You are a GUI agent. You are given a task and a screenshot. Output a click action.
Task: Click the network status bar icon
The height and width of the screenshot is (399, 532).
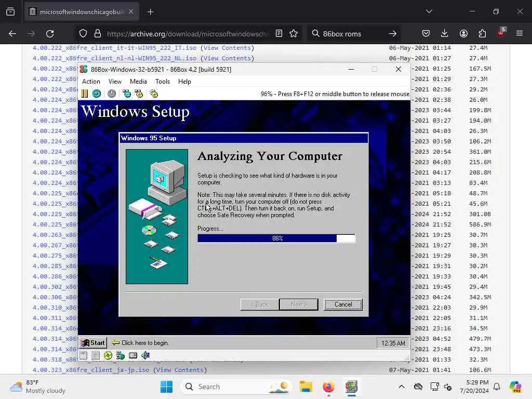(x=121, y=355)
